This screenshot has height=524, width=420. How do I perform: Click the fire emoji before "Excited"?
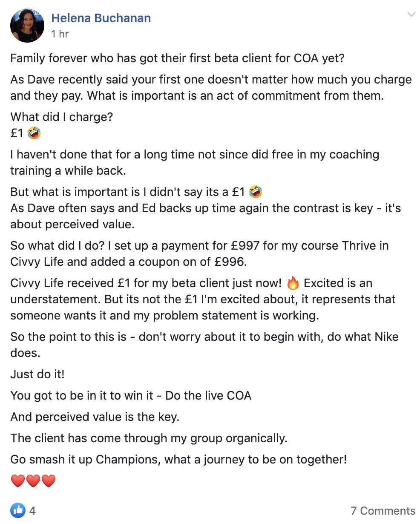pos(293,283)
